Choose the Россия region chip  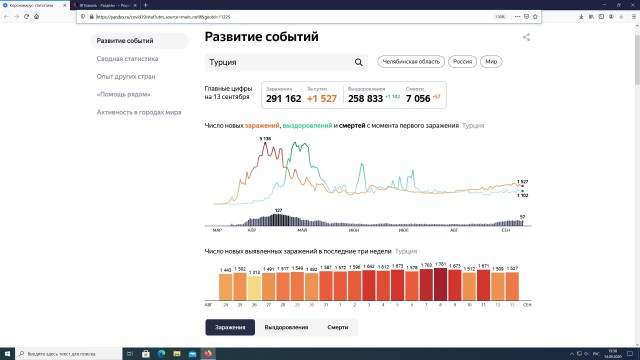point(462,62)
